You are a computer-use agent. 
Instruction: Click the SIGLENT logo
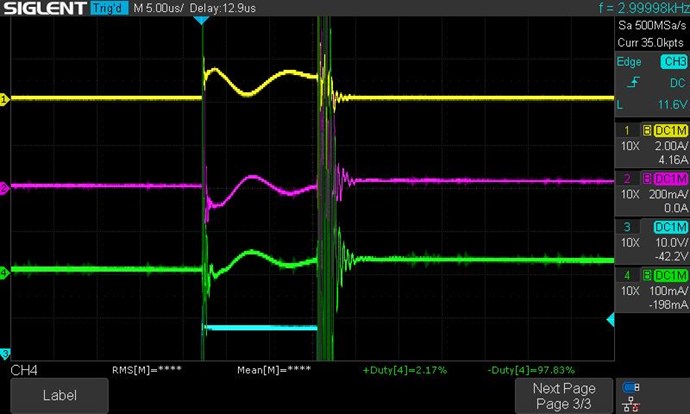pyautogui.click(x=45, y=8)
